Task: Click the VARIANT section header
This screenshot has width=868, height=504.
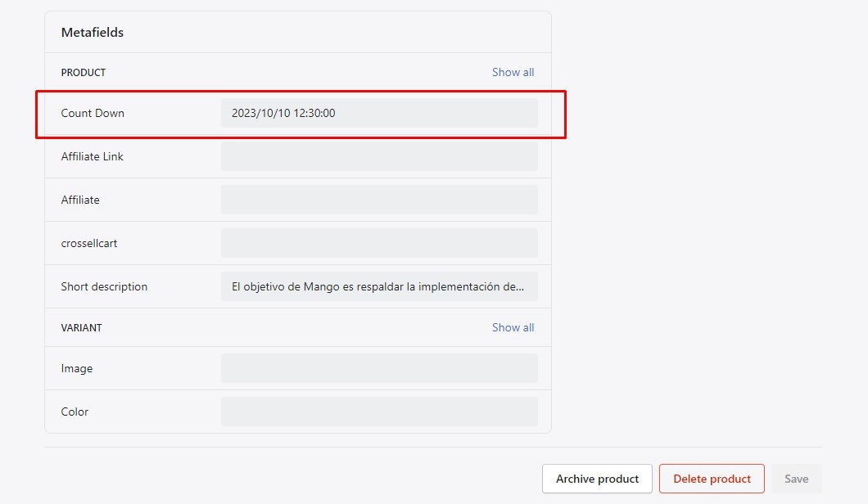Action: tap(81, 327)
